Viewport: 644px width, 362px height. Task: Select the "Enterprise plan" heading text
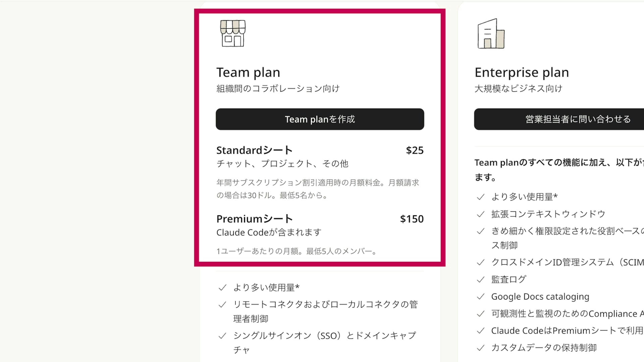point(522,72)
